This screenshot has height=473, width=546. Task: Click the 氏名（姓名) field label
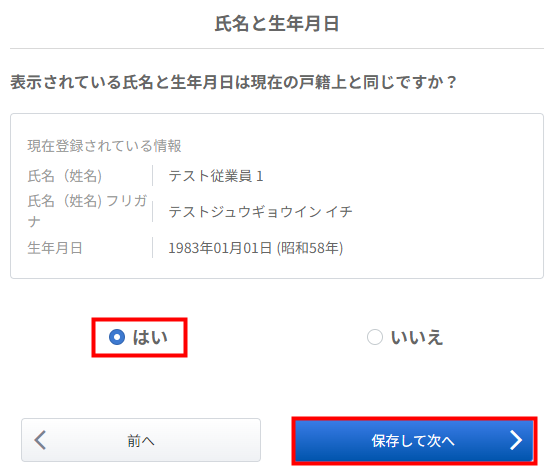pyautogui.click(x=64, y=176)
